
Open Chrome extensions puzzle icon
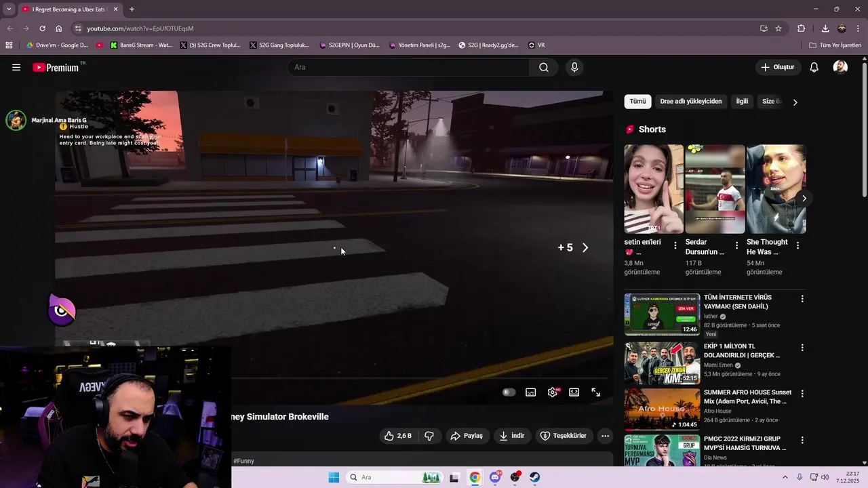[x=802, y=28]
